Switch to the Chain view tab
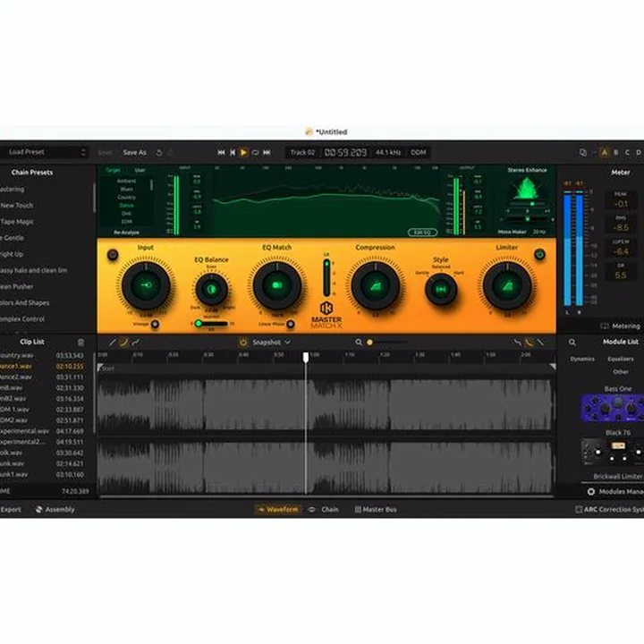 (324, 510)
